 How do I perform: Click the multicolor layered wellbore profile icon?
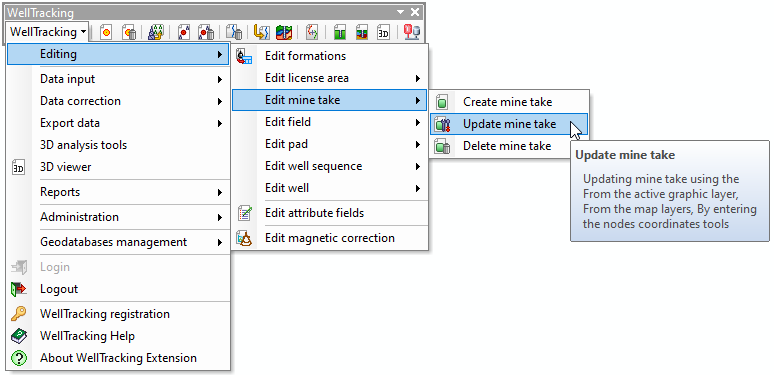click(362, 32)
